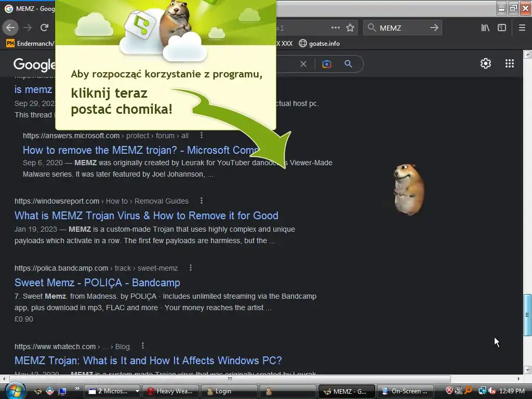This screenshot has height=399, width=532.
Task: Click the network tray icon
Action: [x=483, y=391]
